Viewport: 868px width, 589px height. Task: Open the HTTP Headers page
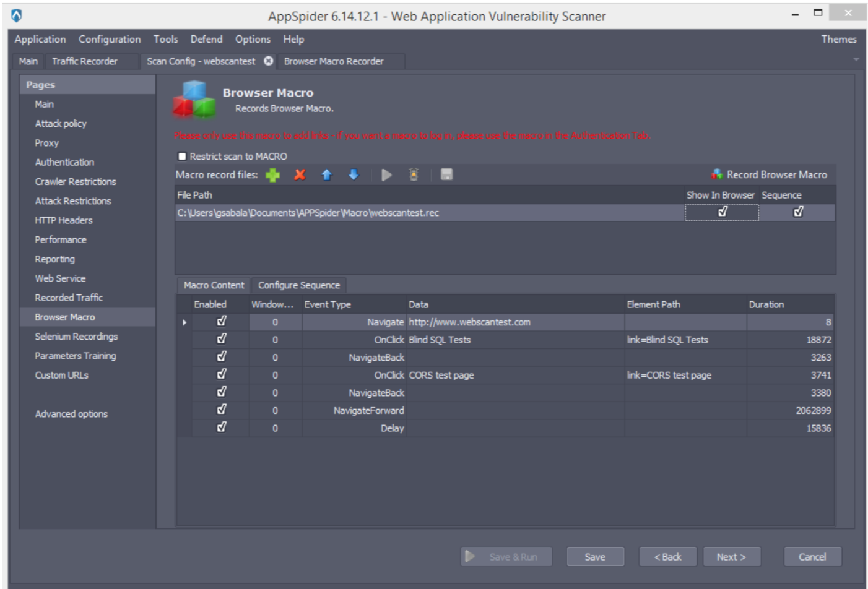pyautogui.click(x=64, y=220)
